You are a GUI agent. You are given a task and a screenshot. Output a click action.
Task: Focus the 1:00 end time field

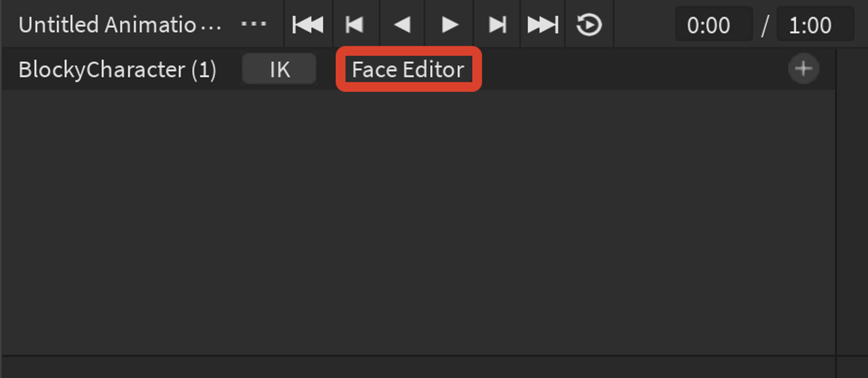coord(815,24)
